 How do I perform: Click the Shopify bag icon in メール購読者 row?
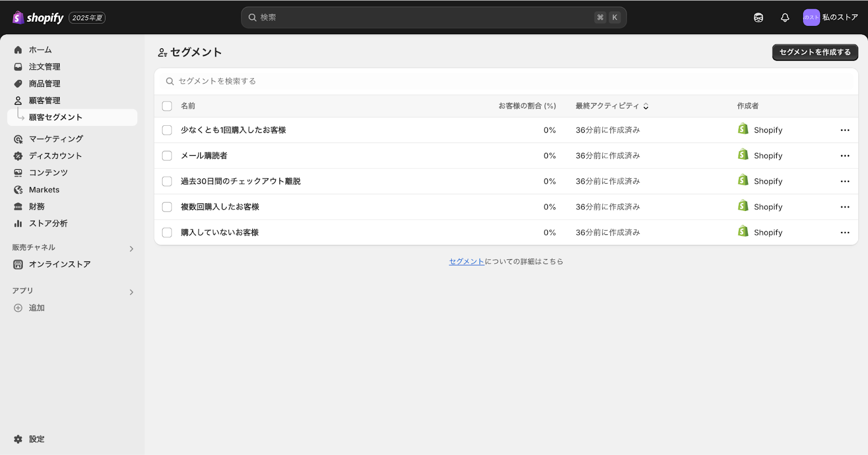[743, 155]
